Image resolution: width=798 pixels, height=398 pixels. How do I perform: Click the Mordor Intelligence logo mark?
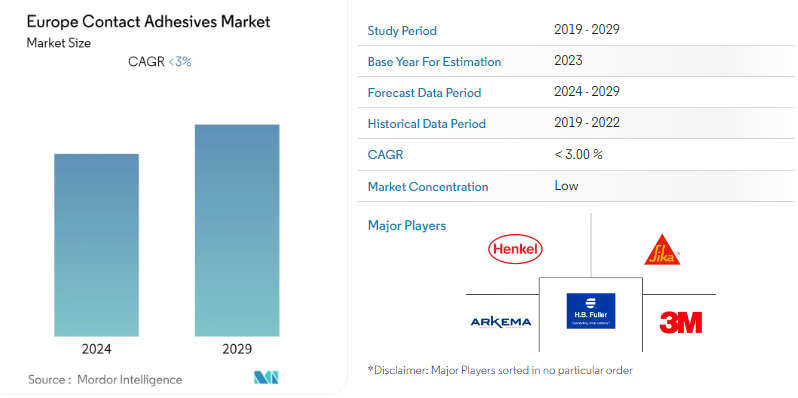point(266,378)
